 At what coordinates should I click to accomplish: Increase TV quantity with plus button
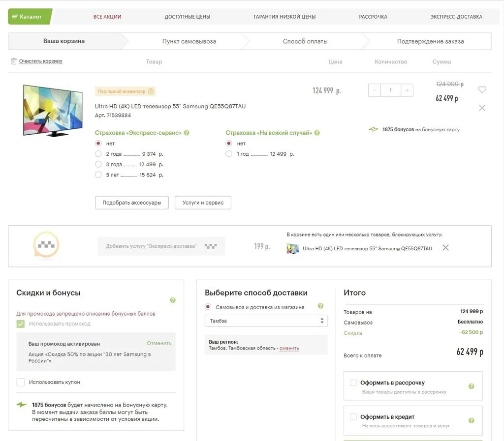pos(407,90)
